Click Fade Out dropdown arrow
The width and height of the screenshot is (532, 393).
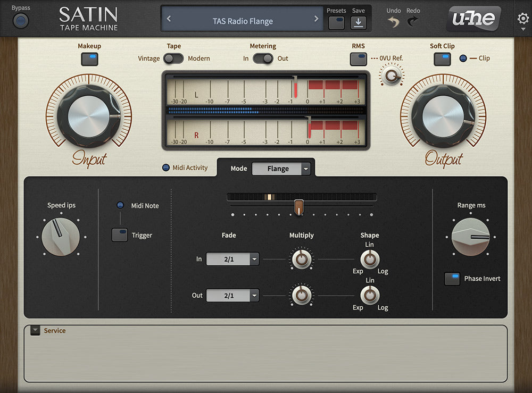(254, 295)
